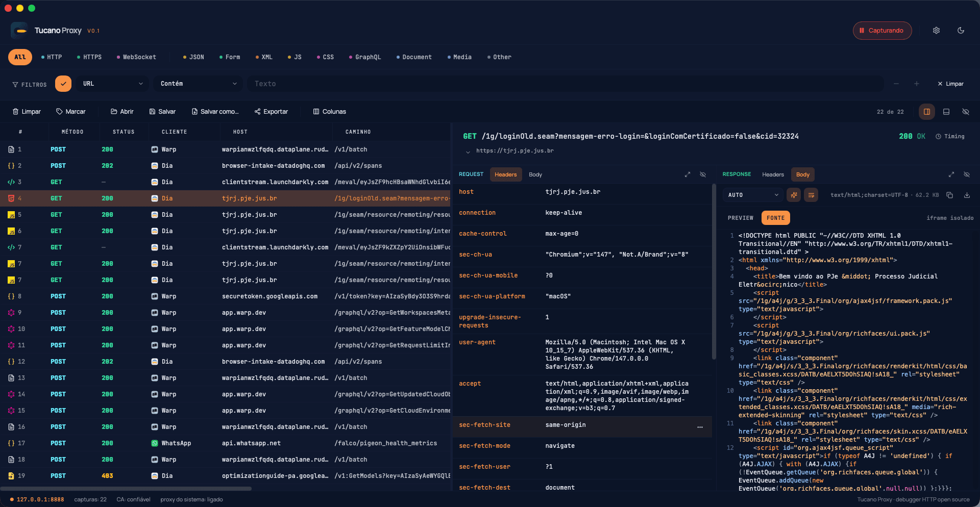Switch to response Headers tab
Viewport: 980px width, 507px height.
(x=773, y=175)
